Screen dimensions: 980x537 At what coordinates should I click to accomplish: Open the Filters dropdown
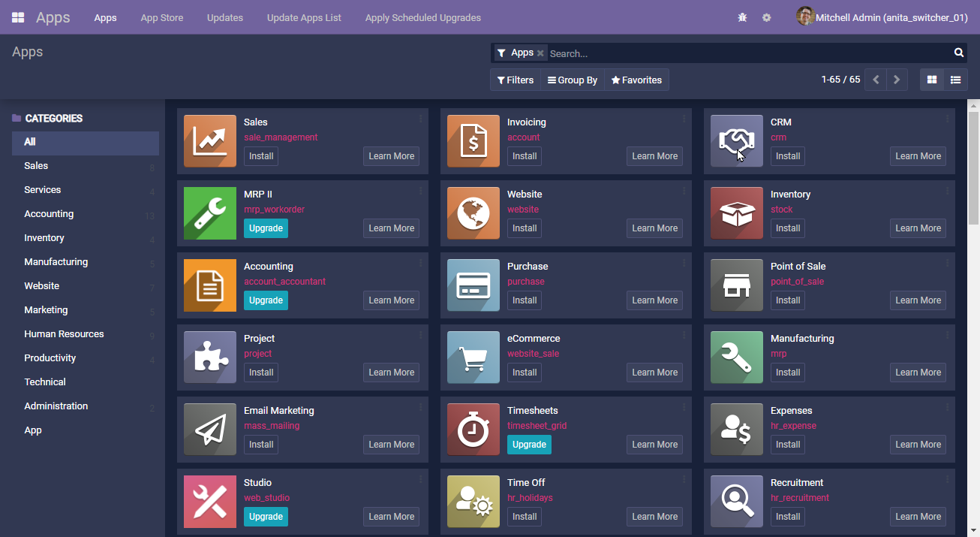[x=515, y=80]
